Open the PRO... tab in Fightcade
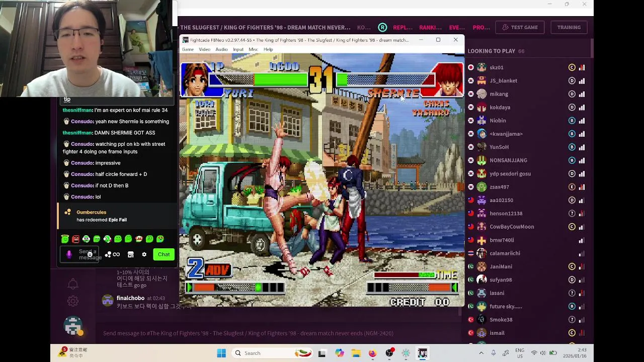The image size is (644, 362). click(481, 27)
